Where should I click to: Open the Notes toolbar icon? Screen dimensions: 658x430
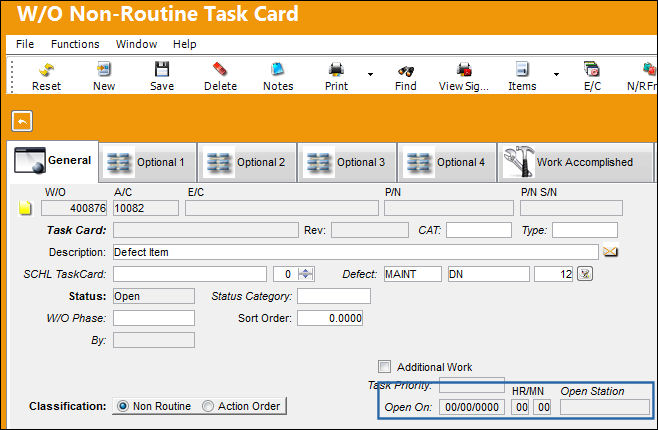(278, 77)
